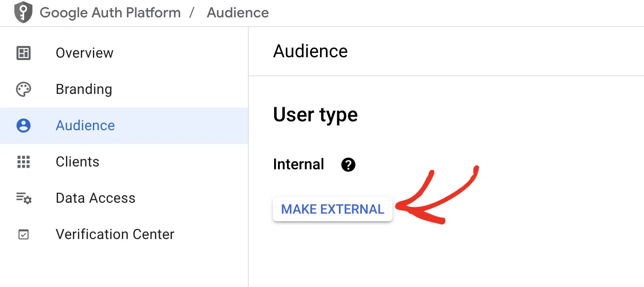Click the Clients grid icon

point(23,162)
